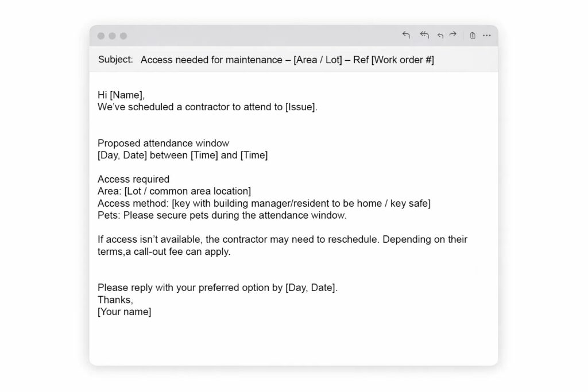Click the right-pointing Forward arrow icon

pyautogui.click(x=452, y=35)
